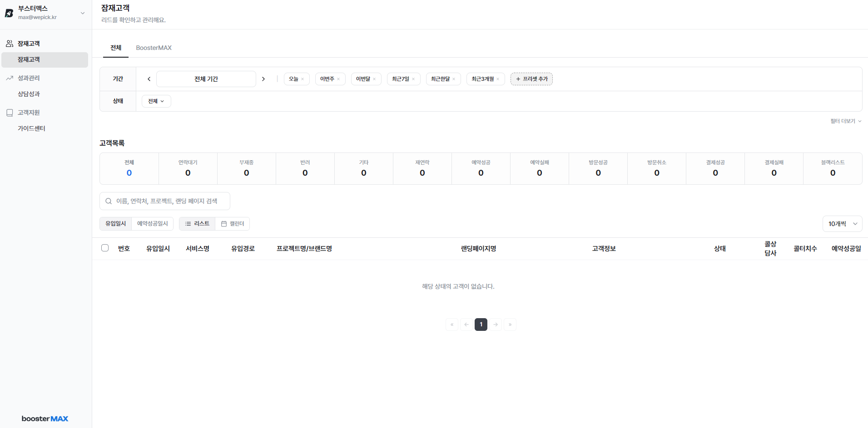Toggle sort by 유입일시
The image size is (868, 428).
pyautogui.click(x=116, y=224)
